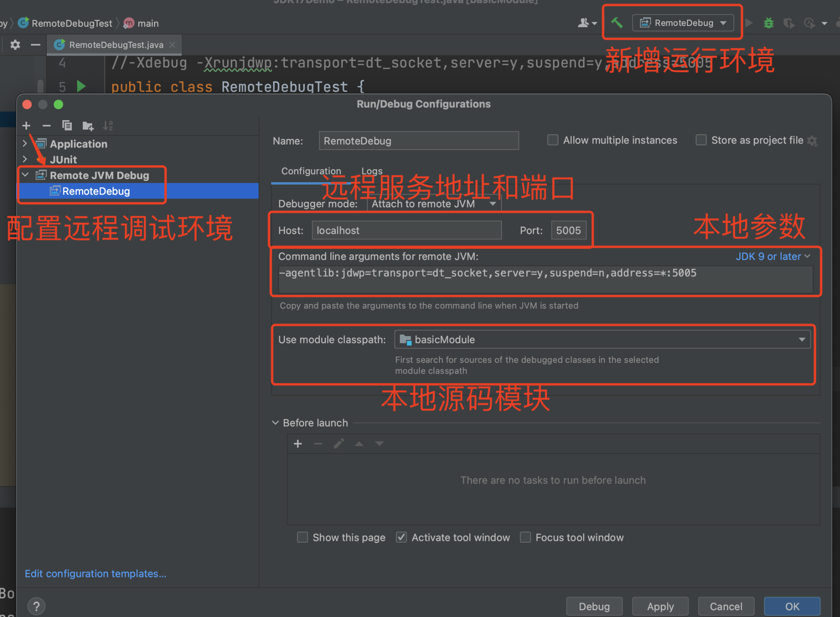Image resolution: width=840 pixels, height=617 pixels.
Task: Click the move task down arrow icon
Action: tap(379, 444)
